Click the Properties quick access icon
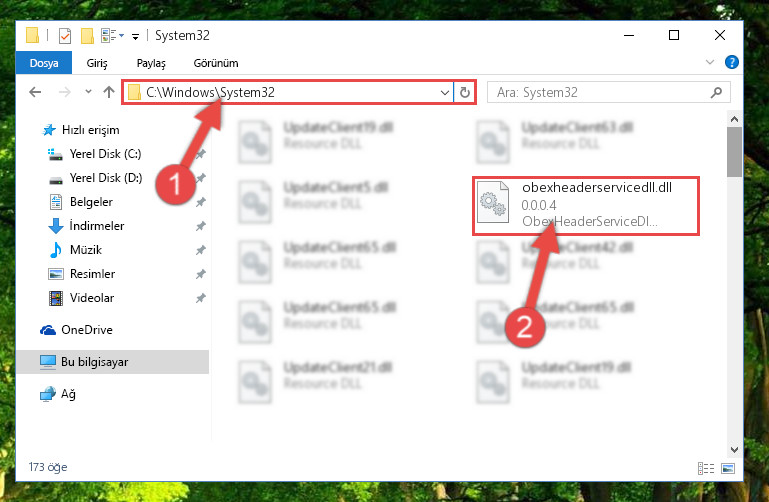Screen dimensions: 769x502 (65, 36)
